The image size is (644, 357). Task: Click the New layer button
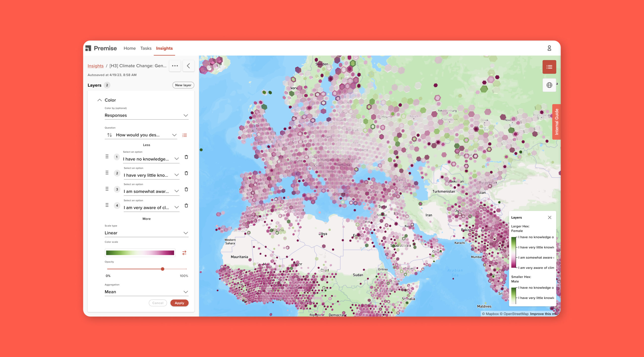tap(183, 85)
